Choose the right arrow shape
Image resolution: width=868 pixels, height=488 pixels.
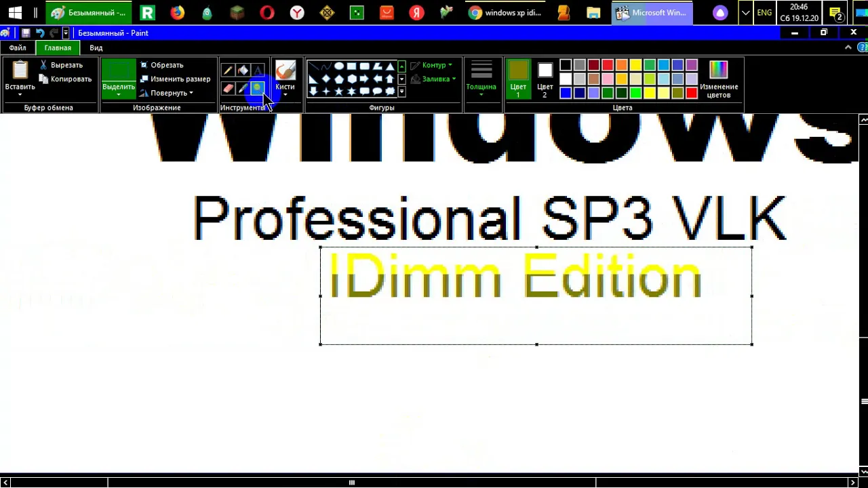click(365, 79)
